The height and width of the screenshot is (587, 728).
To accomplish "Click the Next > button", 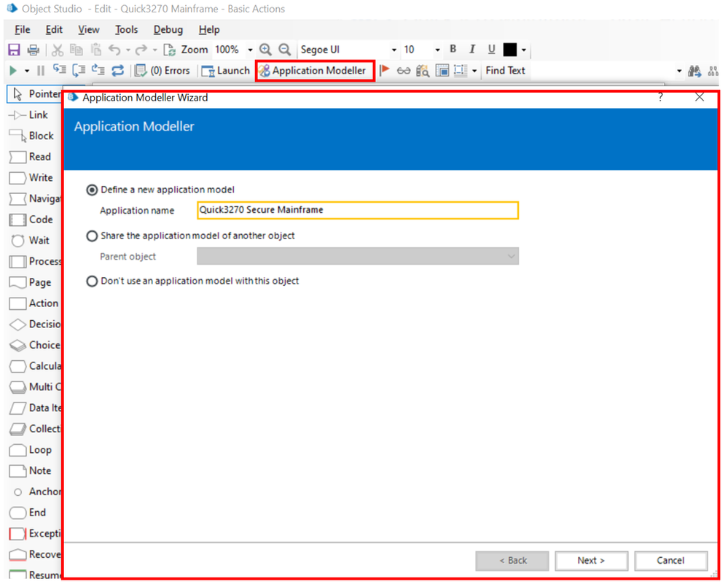I will [591, 561].
